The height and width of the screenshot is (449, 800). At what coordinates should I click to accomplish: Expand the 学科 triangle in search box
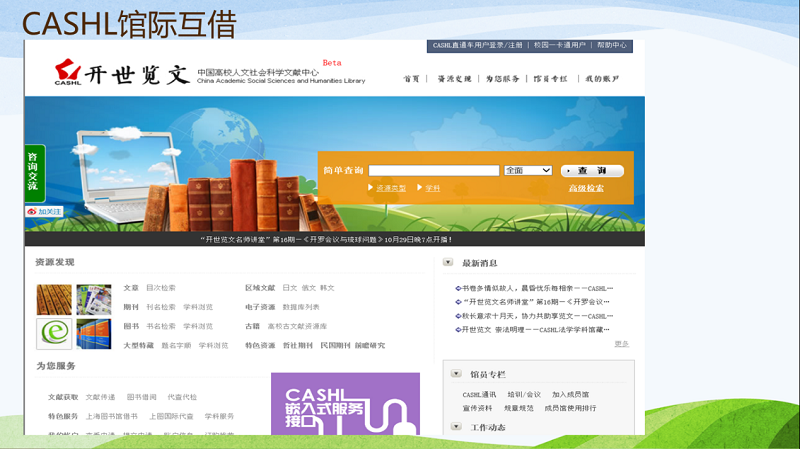(419, 188)
